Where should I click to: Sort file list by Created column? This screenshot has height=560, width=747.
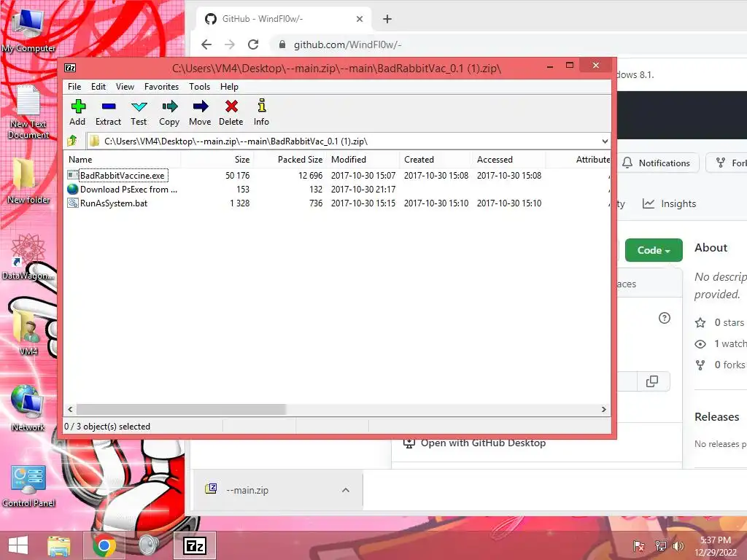[x=436, y=160]
